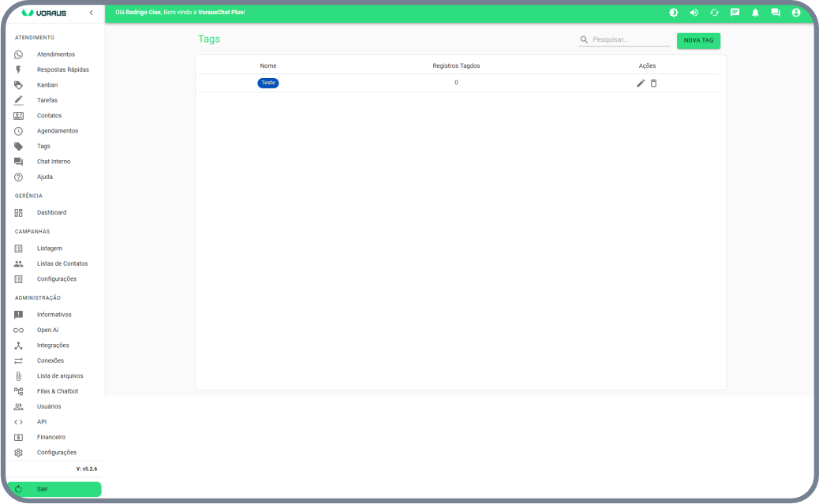Viewport: 819px width, 504px height.
Task: Click the NOVA TAG button
Action: (x=698, y=40)
